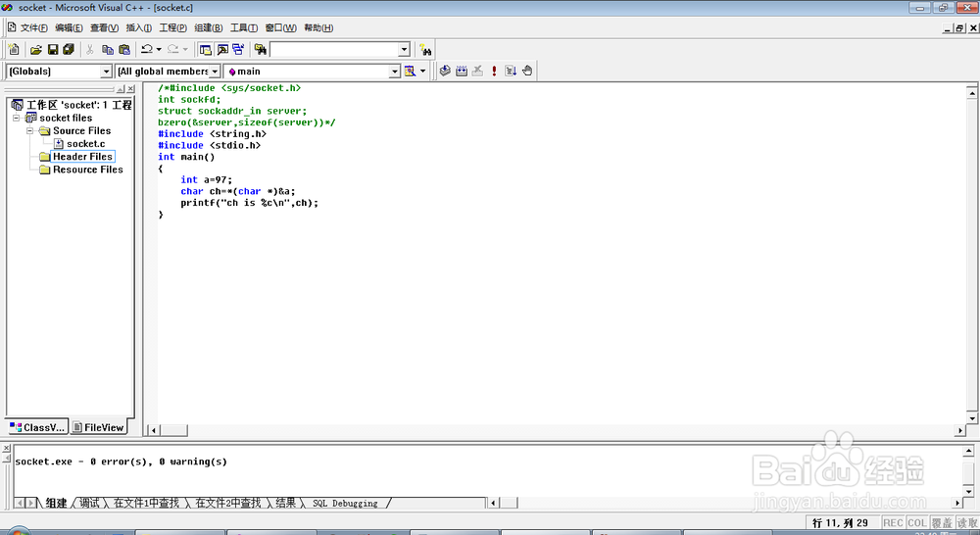Click the document icon left of 文件 menu
Image resolution: width=980 pixels, height=535 pixels.
[11, 26]
